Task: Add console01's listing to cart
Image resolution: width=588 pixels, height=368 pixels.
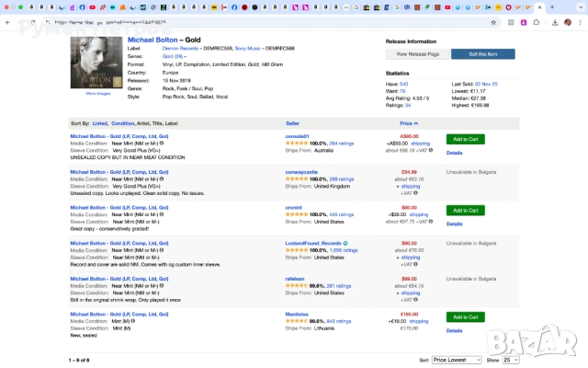Action: tap(465, 139)
